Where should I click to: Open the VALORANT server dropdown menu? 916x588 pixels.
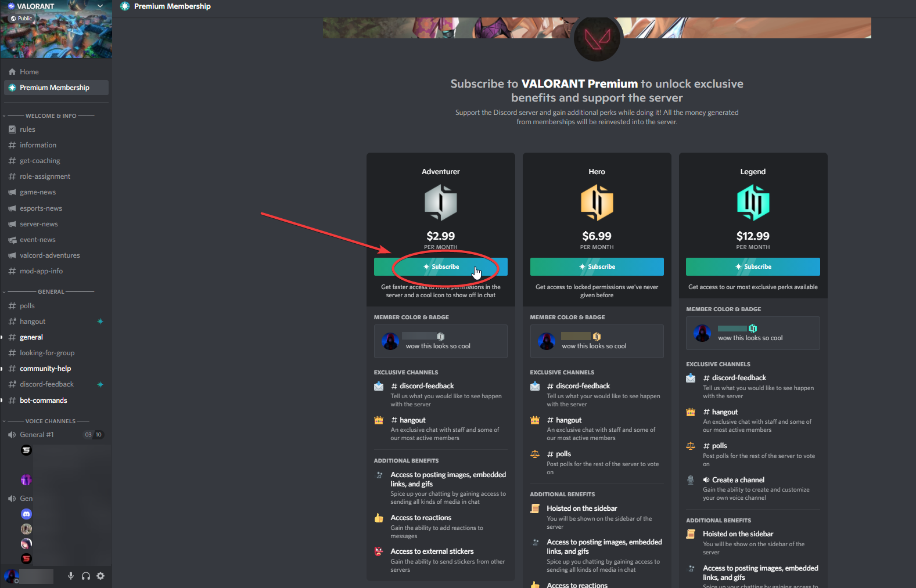click(x=100, y=6)
